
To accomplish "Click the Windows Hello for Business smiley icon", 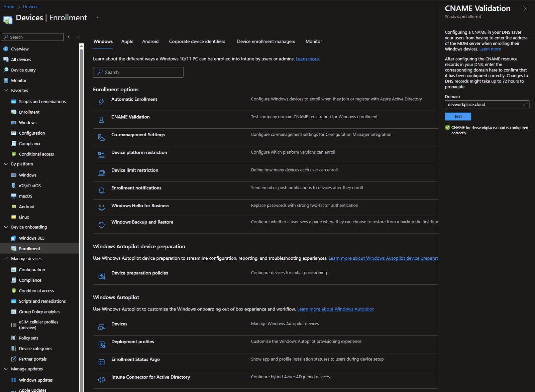I will coord(101,208).
